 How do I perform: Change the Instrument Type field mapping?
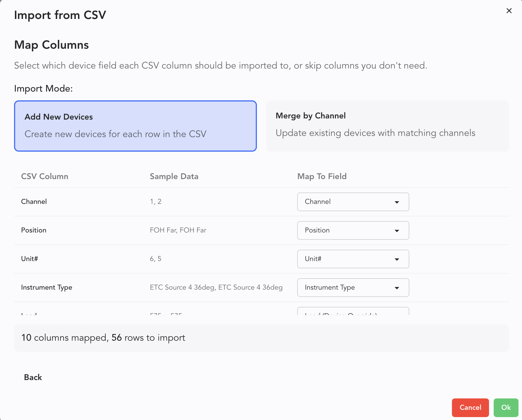point(353,288)
